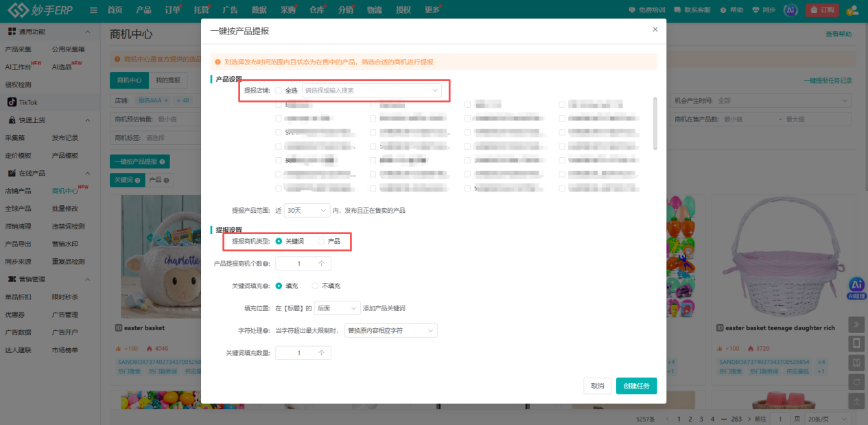Click the 一键按产品提报 background button
This screenshot has width=868, height=425.
[x=140, y=162]
